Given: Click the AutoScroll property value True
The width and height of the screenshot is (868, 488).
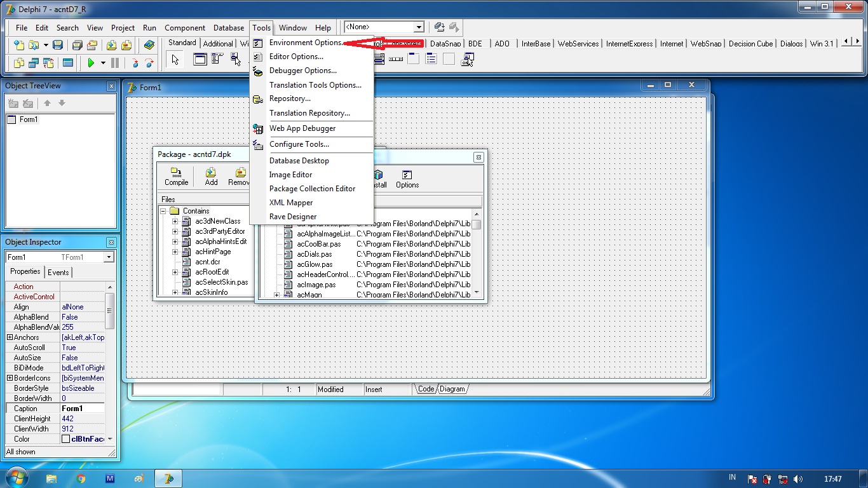Looking at the screenshot, I should click(x=83, y=348).
